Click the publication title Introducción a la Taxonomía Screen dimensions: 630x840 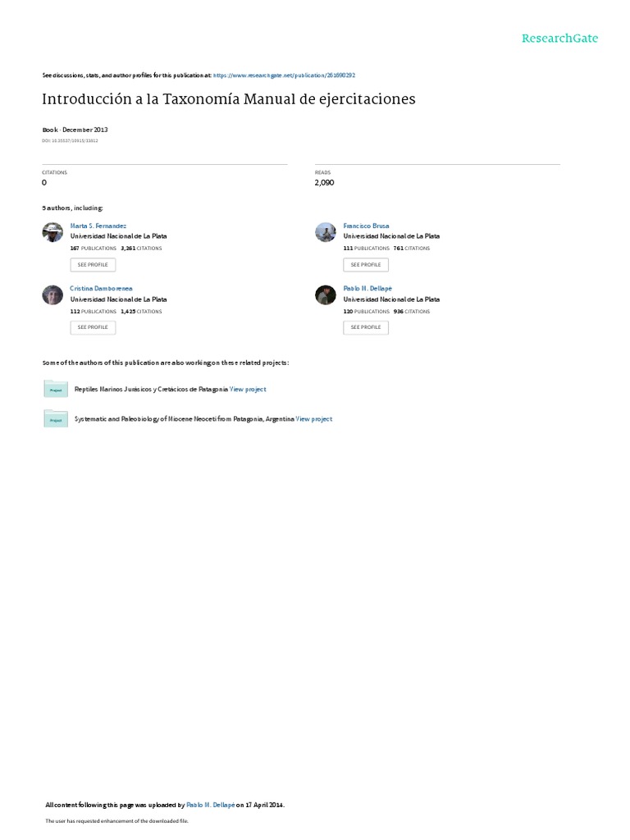pos(229,99)
